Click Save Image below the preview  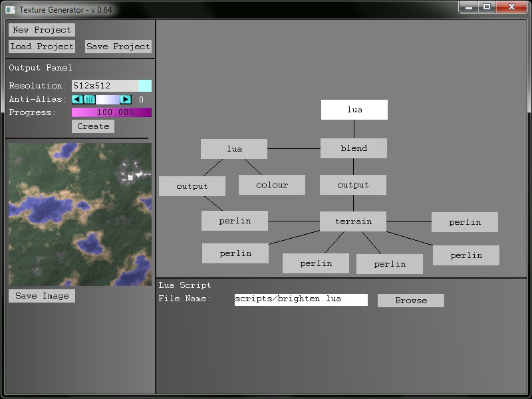[x=41, y=296]
